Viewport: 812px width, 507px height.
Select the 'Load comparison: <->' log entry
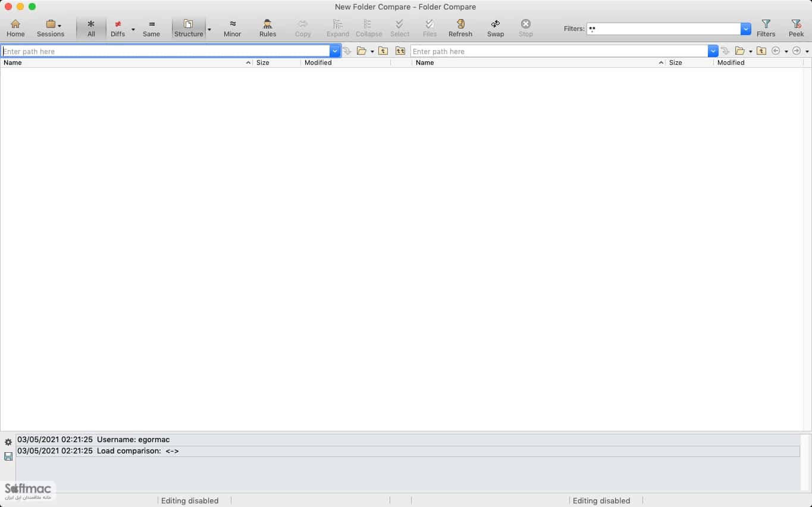[407, 451]
